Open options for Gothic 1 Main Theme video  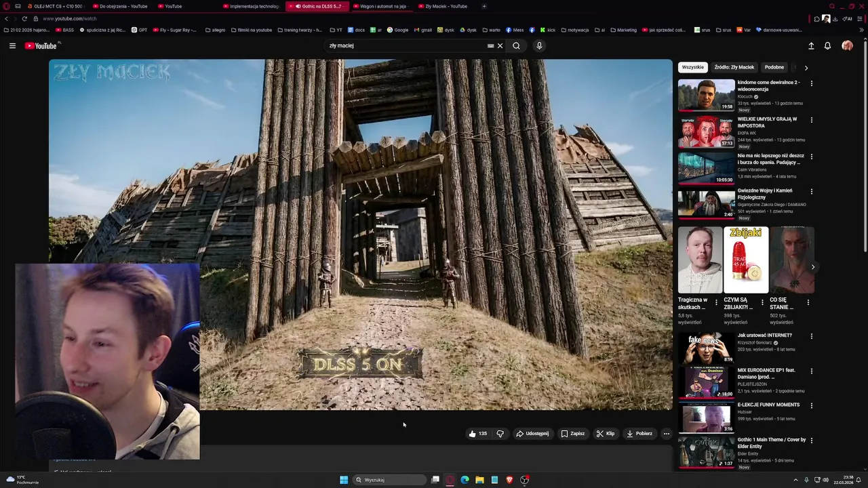tap(811, 441)
